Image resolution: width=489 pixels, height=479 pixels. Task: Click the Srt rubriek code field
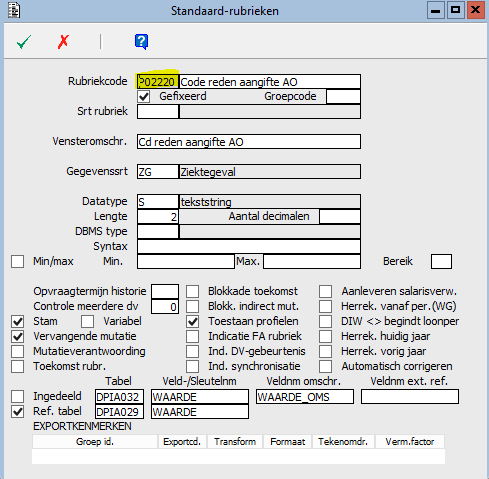coord(158,112)
